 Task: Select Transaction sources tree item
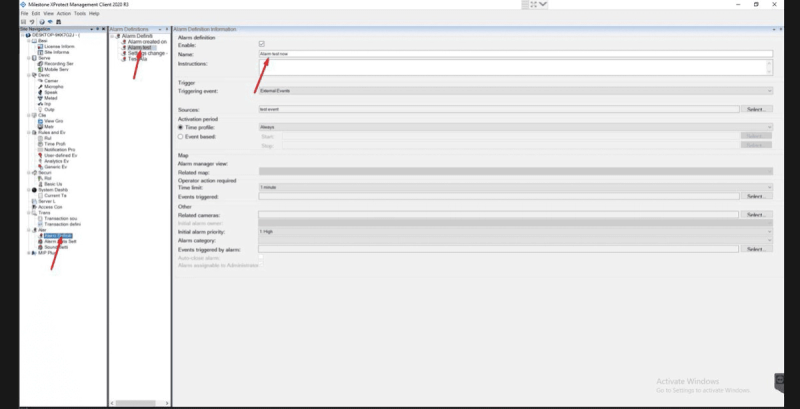coord(61,218)
